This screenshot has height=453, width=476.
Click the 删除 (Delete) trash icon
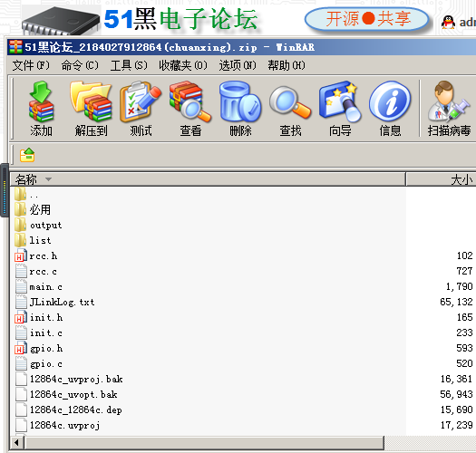coord(240,101)
